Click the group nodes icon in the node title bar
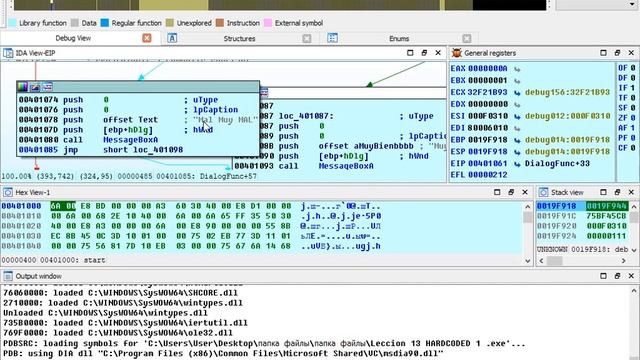Screen dimensions: 640x360 [47, 87]
